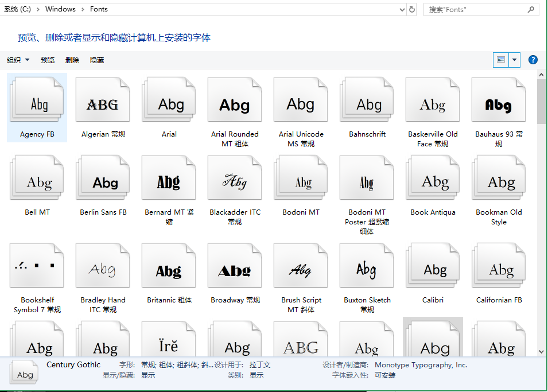Select Arial Unicode MS 常规 font

pos(301,100)
